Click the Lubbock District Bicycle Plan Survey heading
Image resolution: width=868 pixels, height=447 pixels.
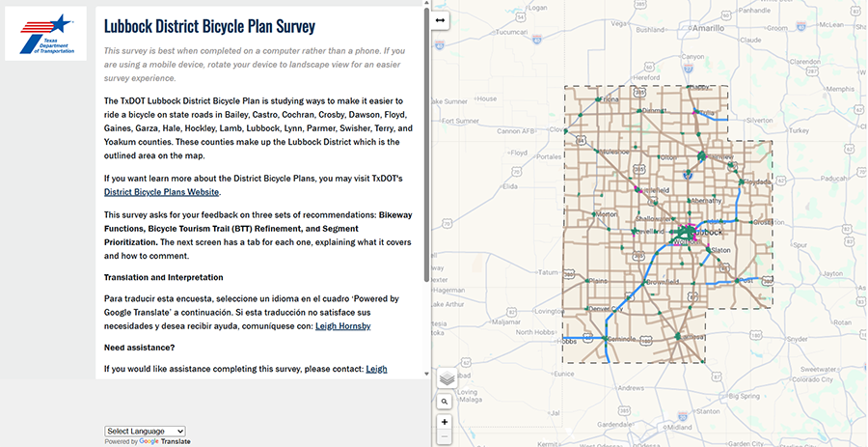(x=210, y=26)
